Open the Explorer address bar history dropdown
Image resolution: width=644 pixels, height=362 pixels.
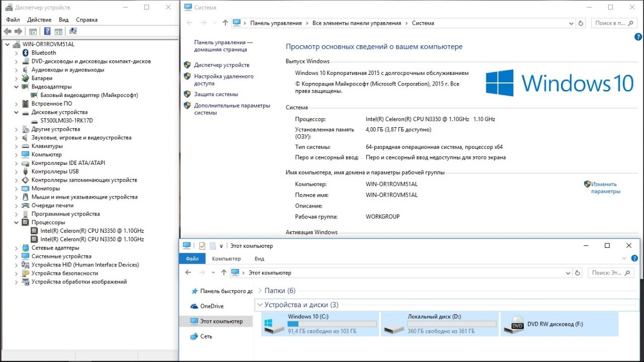[x=569, y=273]
